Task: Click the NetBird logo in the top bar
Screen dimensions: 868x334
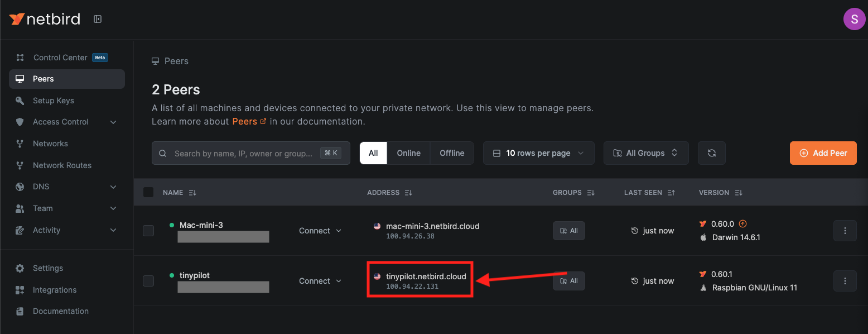Action: (45, 18)
